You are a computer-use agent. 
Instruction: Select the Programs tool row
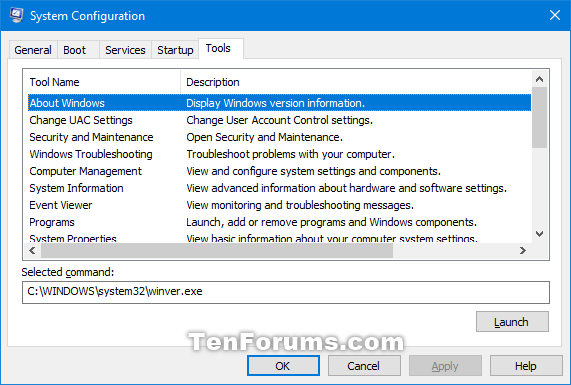[279, 222]
